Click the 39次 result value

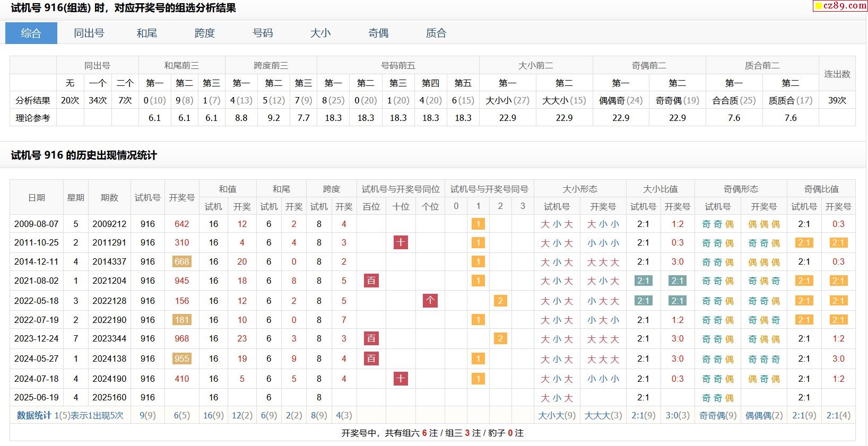click(837, 100)
